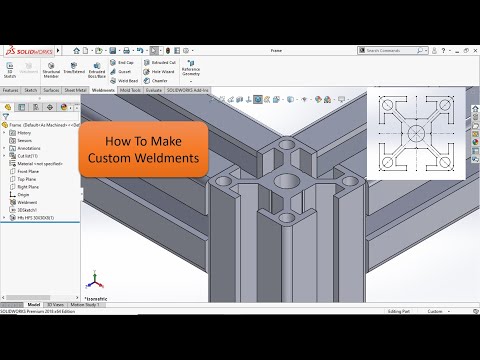This screenshot has height=360, width=480.
Task: Click the feature tree horizontal scrollbar
Action: coord(28,297)
